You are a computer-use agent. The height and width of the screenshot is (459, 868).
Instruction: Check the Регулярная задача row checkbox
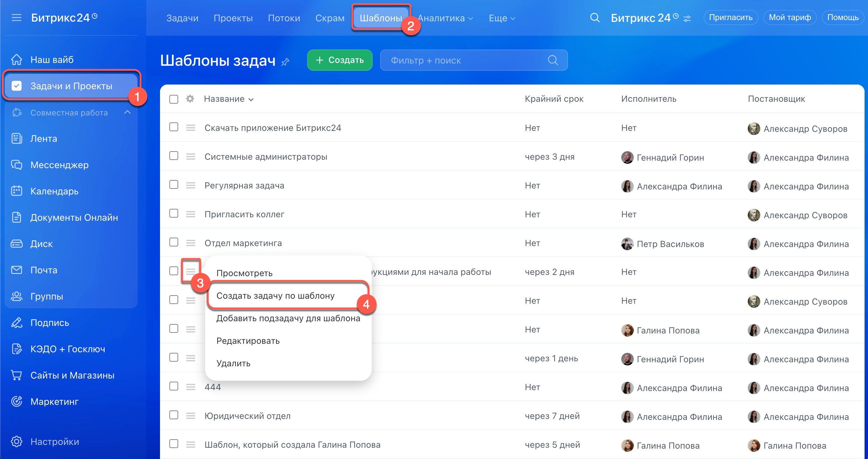(x=174, y=185)
